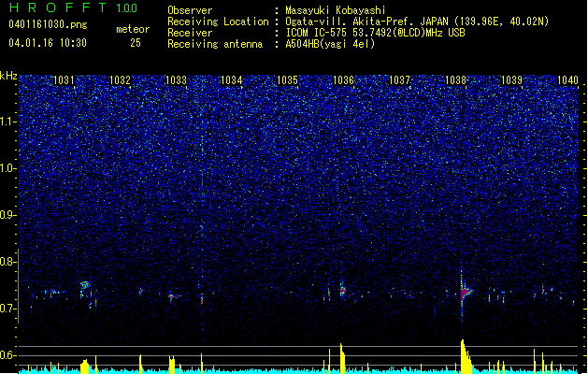Screen dimensions: 588x374
Task: Click the Ogata-vill. Akita-Pref. JAPAN location text
Action: coord(417,22)
